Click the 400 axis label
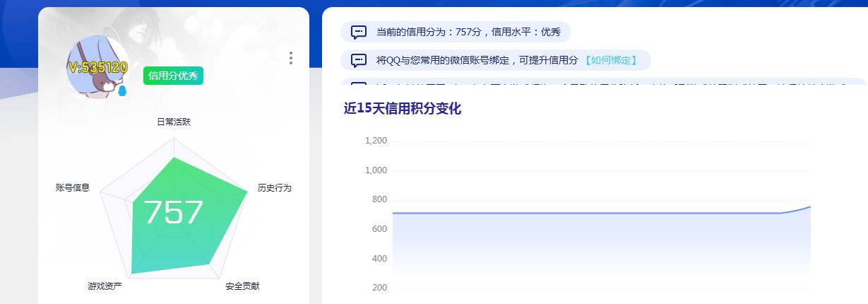 (x=380, y=259)
